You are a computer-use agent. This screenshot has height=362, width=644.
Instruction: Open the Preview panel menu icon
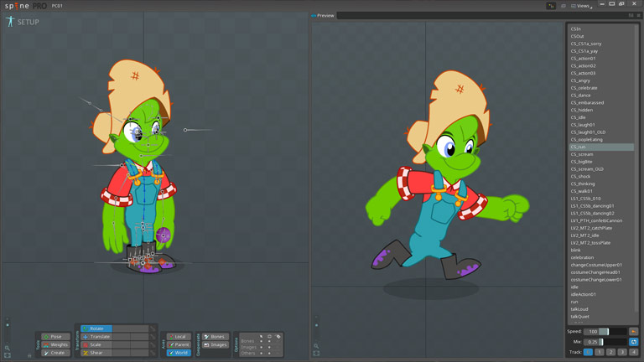click(639, 15)
